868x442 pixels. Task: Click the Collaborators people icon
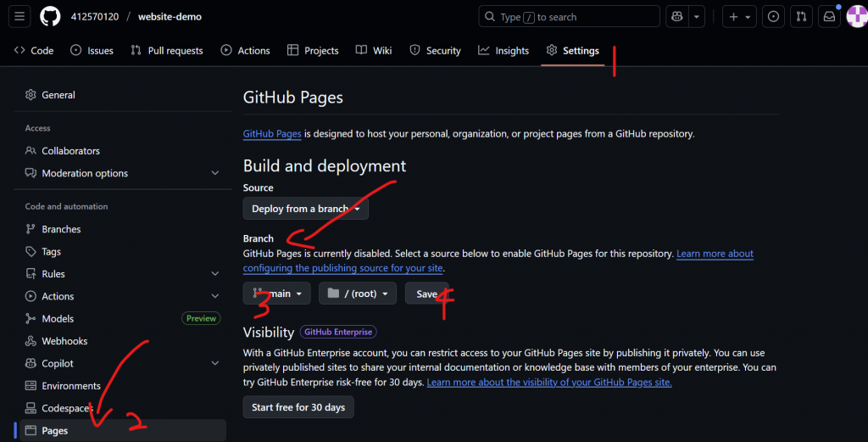[x=31, y=151]
